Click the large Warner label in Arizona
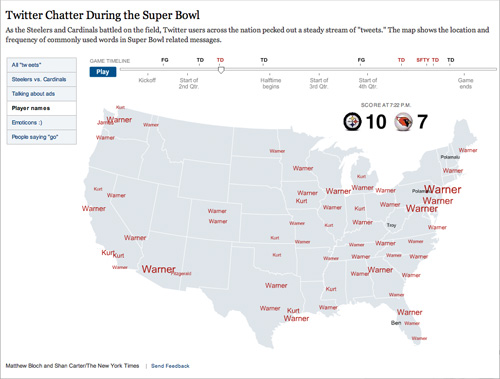 (x=158, y=269)
